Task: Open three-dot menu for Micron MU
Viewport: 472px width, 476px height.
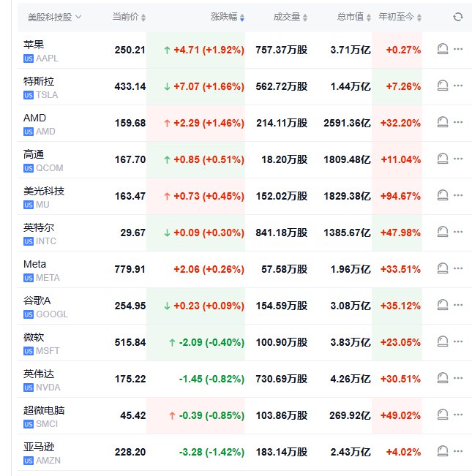Action: pos(459,195)
